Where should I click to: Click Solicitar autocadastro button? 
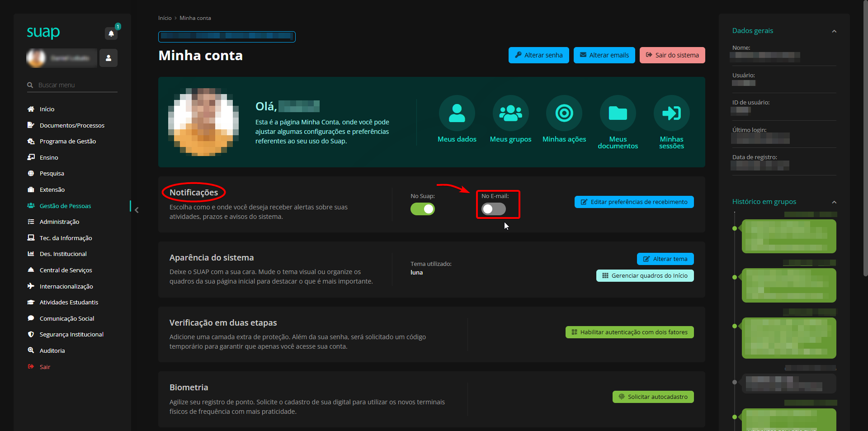653,397
